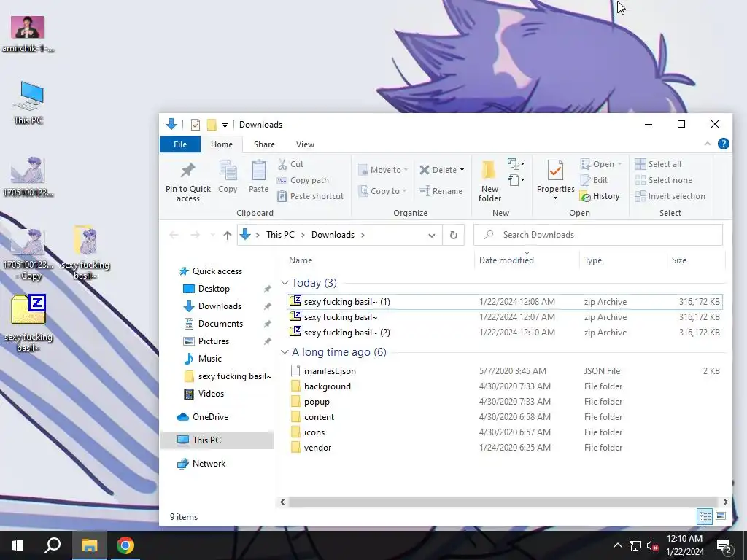Click Select all
The width and height of the screenshot is (747, 560).
(x=658, y=164)
